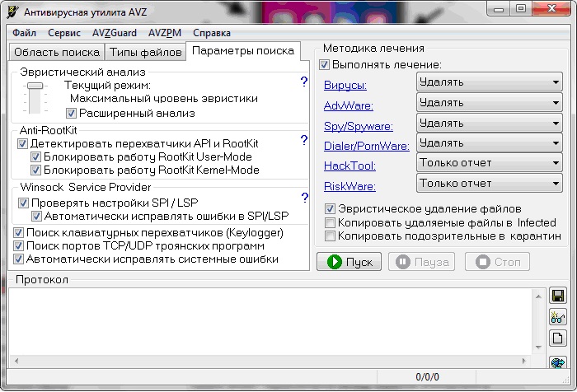Enable Копировать удаляемые файлы в Infected
This screenshot has height=392, width=577.
(330, 222)
